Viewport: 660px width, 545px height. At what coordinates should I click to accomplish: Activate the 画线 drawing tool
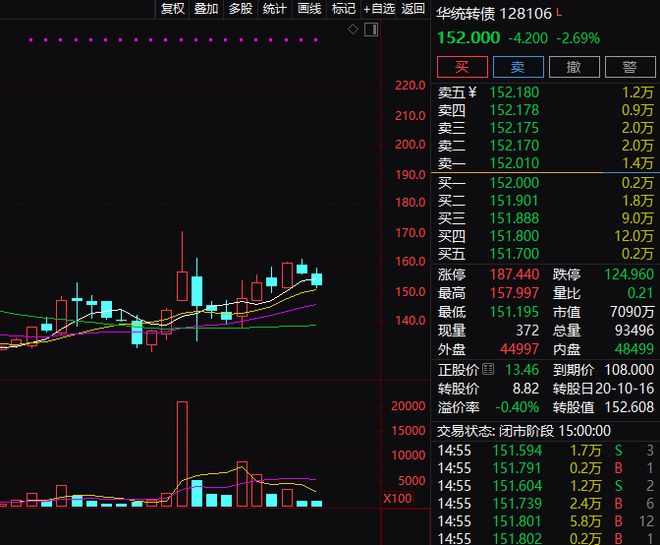309,8
